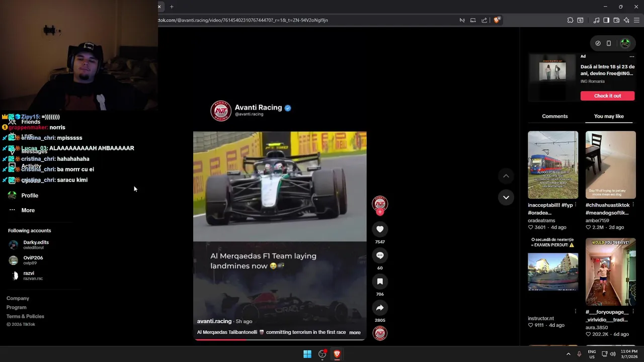
Task: Go to previous video with up chevron
Action: (x=506, y=176)
